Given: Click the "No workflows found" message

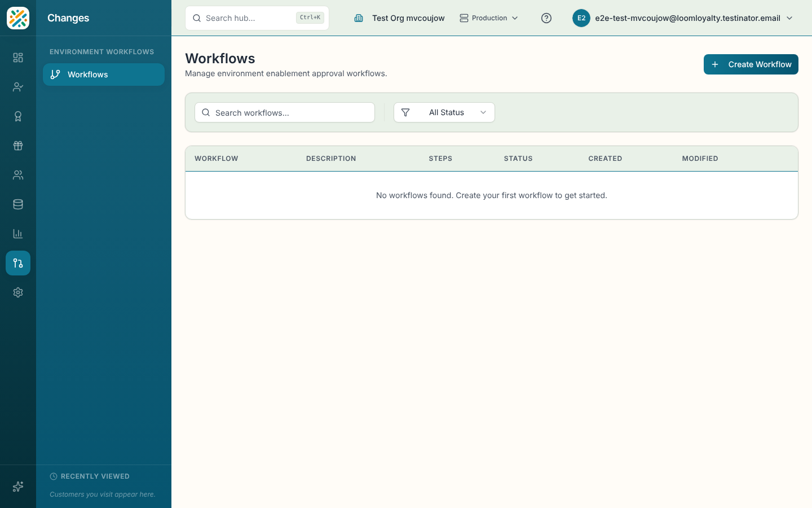Looking at the screenshot, I should coord(492,195).
